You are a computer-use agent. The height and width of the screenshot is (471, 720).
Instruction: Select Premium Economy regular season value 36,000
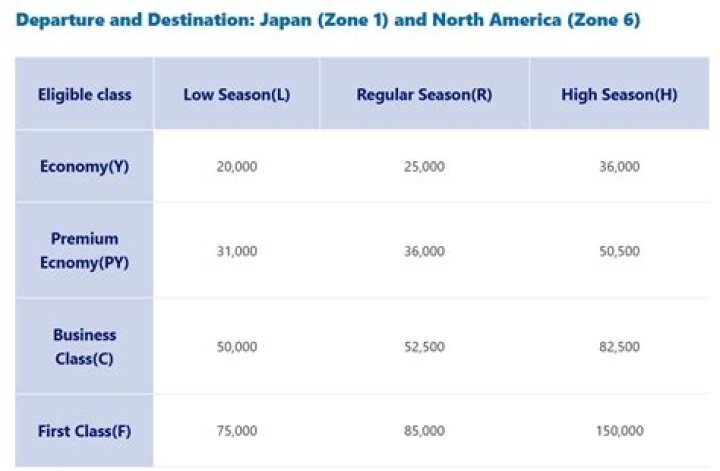click(425, 251)
